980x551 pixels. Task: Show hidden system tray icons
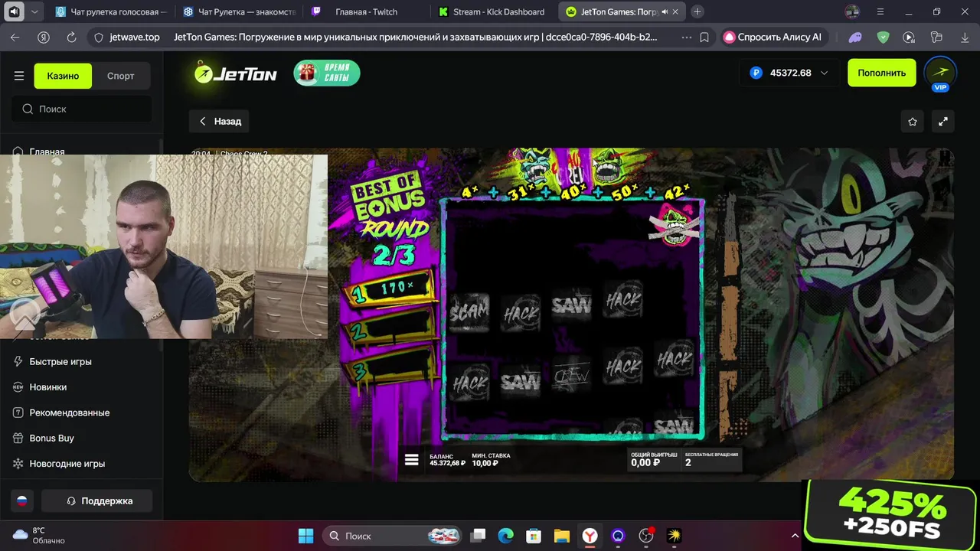(795, 536)
